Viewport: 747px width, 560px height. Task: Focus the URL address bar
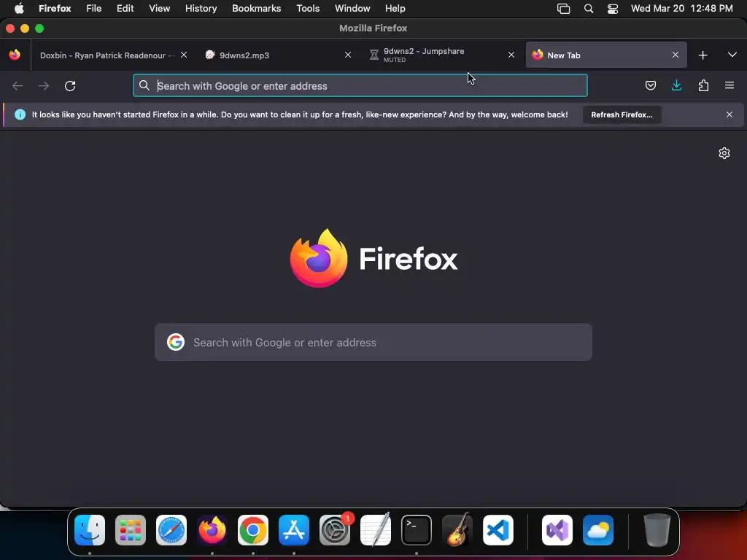[360, 86]
